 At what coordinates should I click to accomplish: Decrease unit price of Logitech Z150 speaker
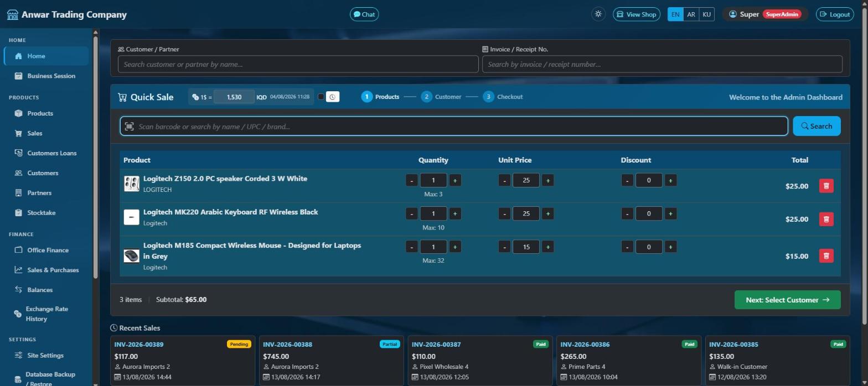pyautogui.click(x=504, y=180)
